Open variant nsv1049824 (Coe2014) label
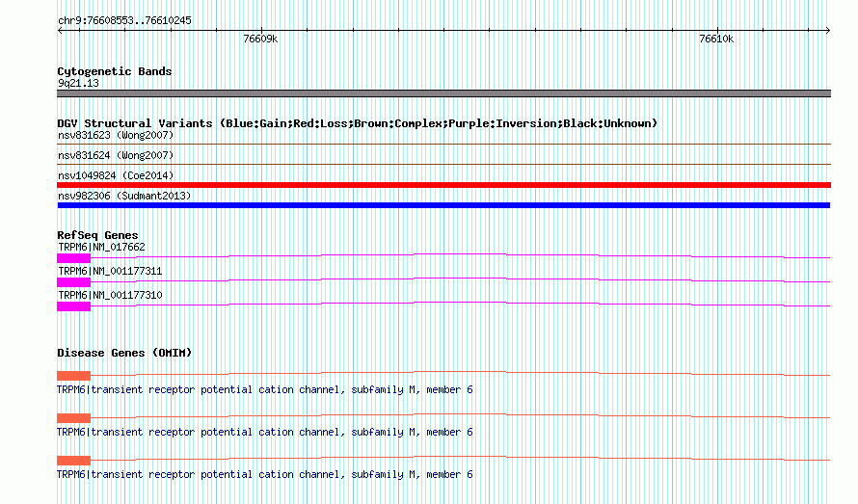The height and width of the screenshot is (504, 858). pyautogui.click(x=116, y=175)
